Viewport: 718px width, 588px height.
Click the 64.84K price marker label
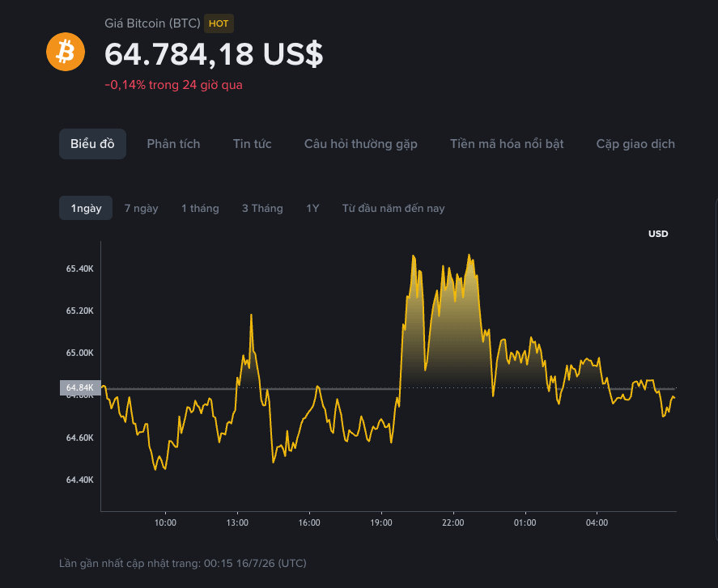click(80, 387)
